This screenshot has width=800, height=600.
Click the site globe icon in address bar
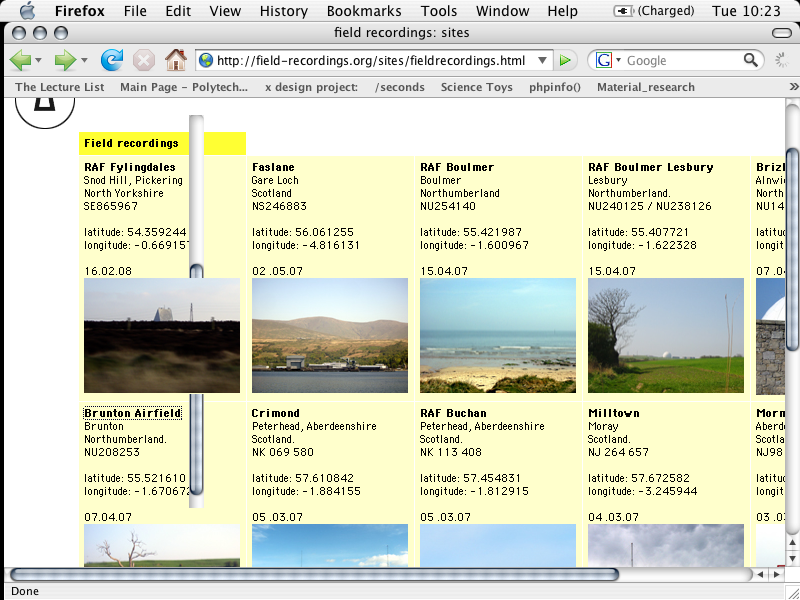pyautogui.click(x=206, y=61)
